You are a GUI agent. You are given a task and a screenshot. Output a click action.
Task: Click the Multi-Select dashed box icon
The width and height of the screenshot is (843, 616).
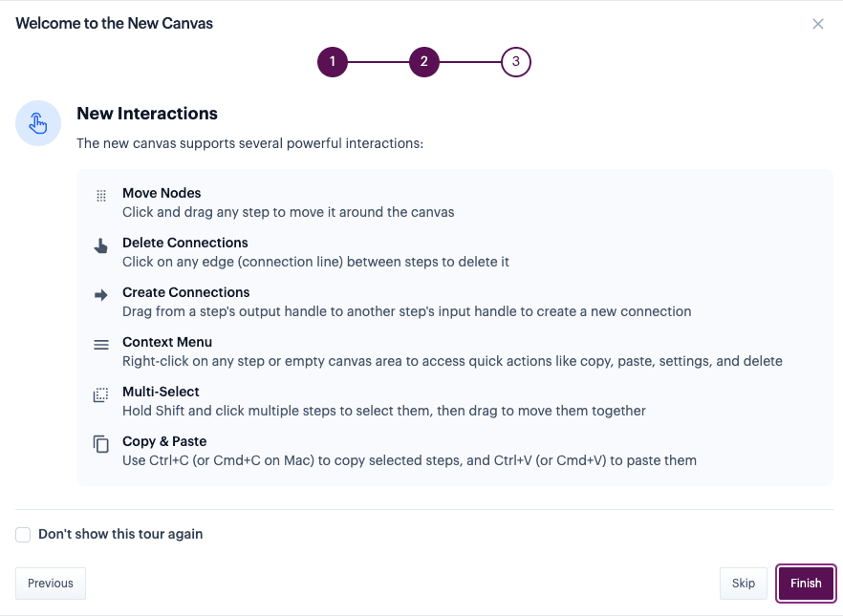click(101, 394)
